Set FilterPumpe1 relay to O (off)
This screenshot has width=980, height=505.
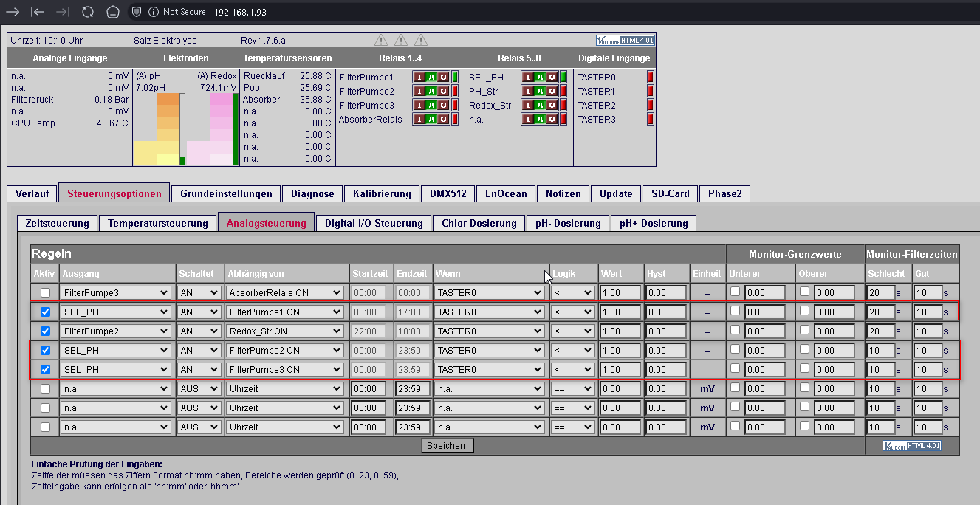443,77
